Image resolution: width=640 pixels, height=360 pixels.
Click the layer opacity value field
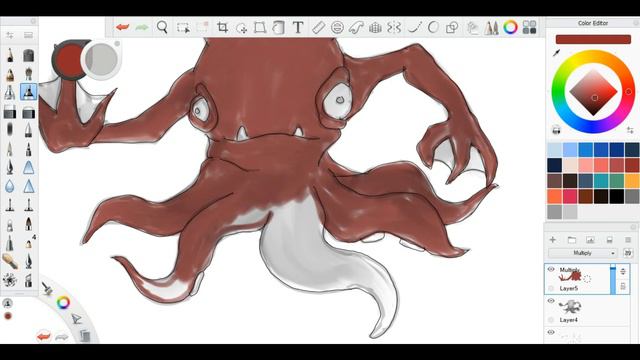[x=627, y=253]
